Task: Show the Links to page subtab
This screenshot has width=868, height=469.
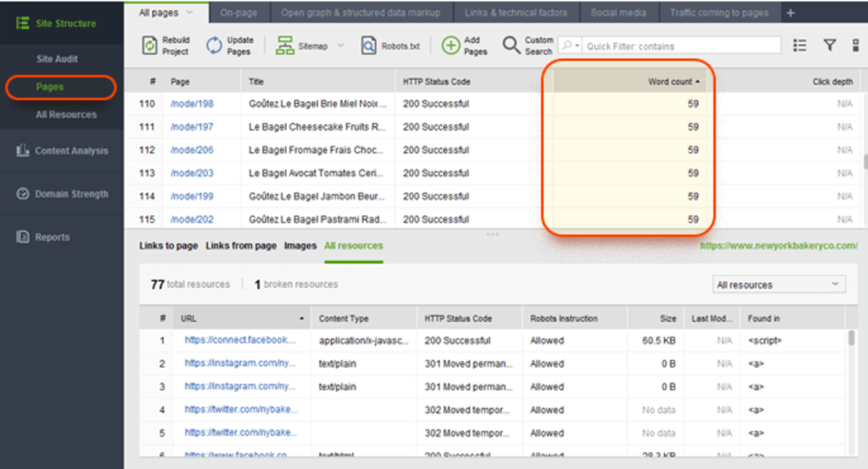Action: point(168,246)
